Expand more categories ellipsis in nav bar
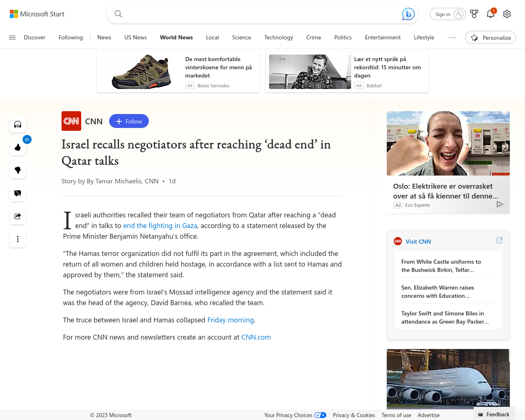The image size is (525, 420). tap(452, 37)
